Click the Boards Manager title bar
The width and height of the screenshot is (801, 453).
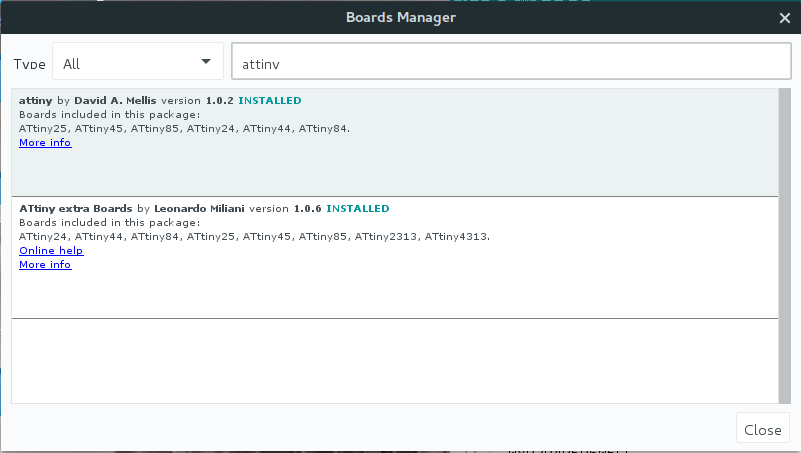[x=400, y=18]
